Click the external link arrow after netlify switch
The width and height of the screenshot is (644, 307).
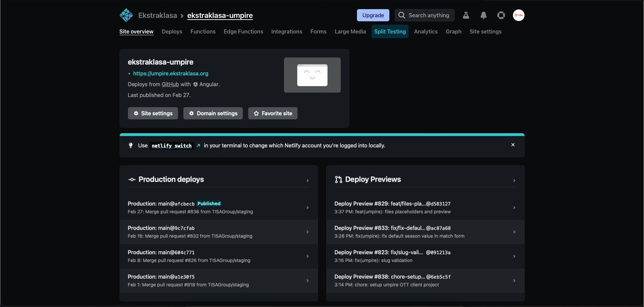click(x=199, y=145)
